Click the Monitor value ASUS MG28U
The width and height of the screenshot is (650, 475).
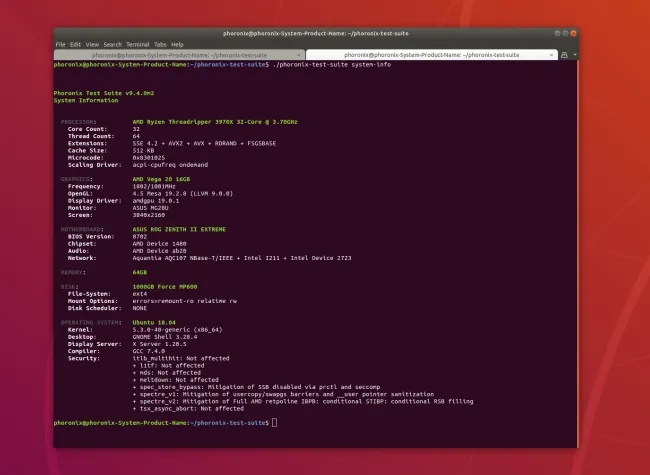(150, 208)
